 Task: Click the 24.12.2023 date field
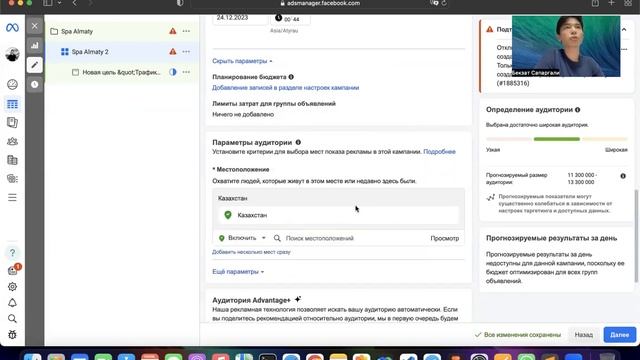coord(240,18)
